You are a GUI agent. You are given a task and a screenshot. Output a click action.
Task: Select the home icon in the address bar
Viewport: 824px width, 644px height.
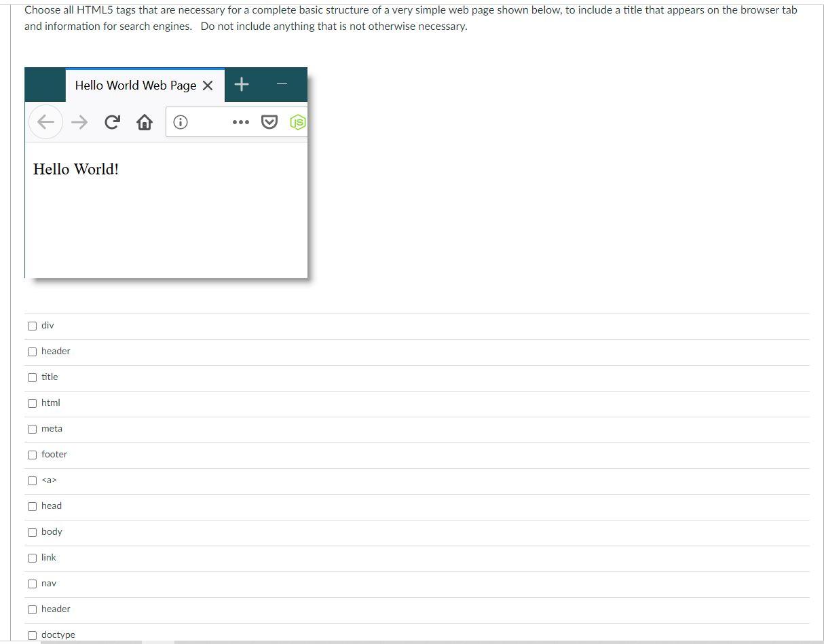click(x=145, y=122)
